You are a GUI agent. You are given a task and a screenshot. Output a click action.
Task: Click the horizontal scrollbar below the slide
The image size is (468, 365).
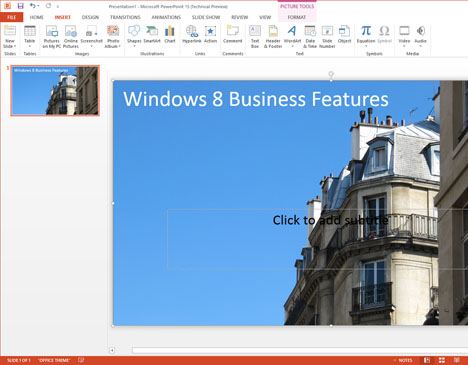(300, 350)
